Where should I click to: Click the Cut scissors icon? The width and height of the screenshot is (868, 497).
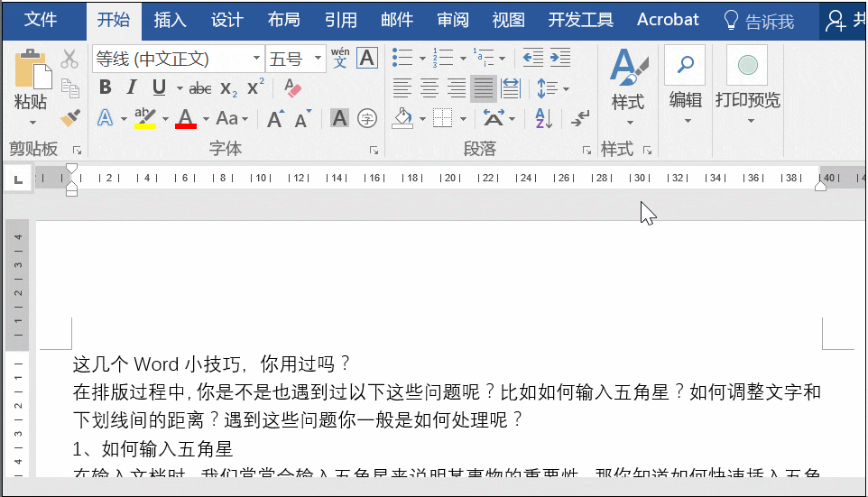tap(69, 59)
